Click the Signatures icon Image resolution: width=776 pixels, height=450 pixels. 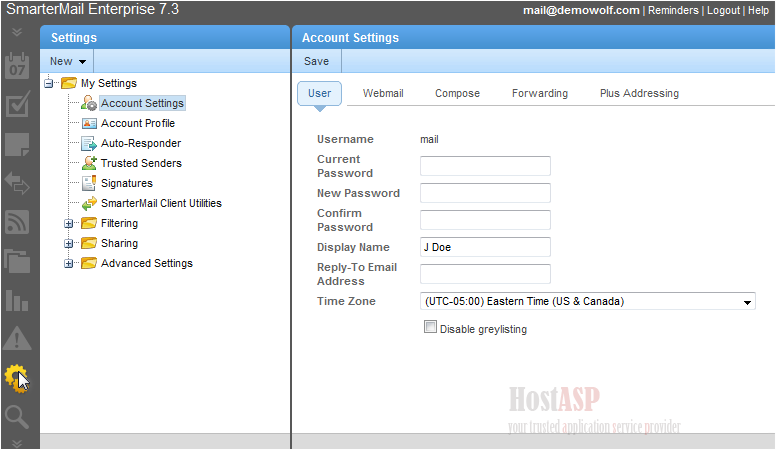pos(89,183)
